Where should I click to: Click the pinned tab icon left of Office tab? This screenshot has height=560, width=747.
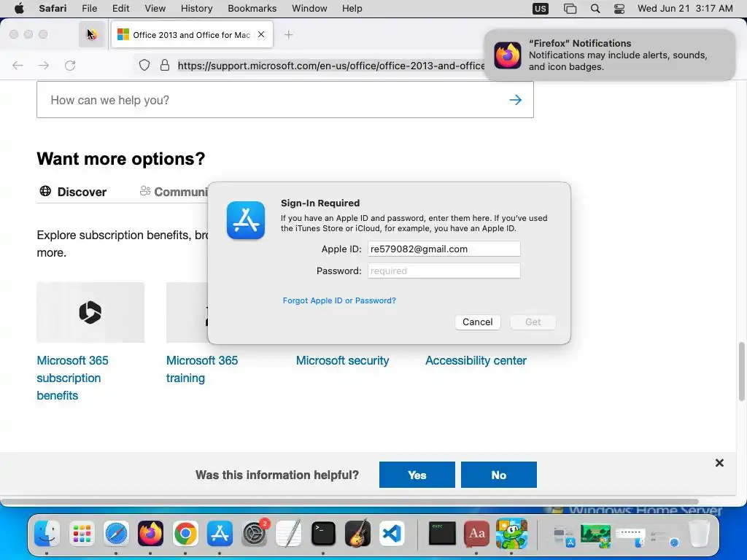coord(92,34)
